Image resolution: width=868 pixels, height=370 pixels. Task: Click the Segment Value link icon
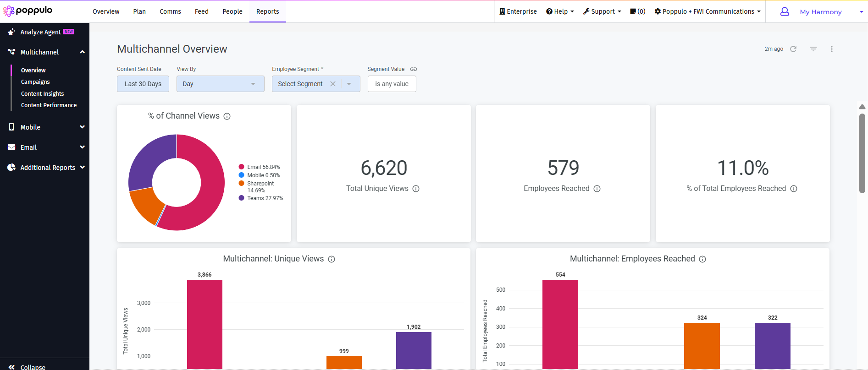coord(414,69)
